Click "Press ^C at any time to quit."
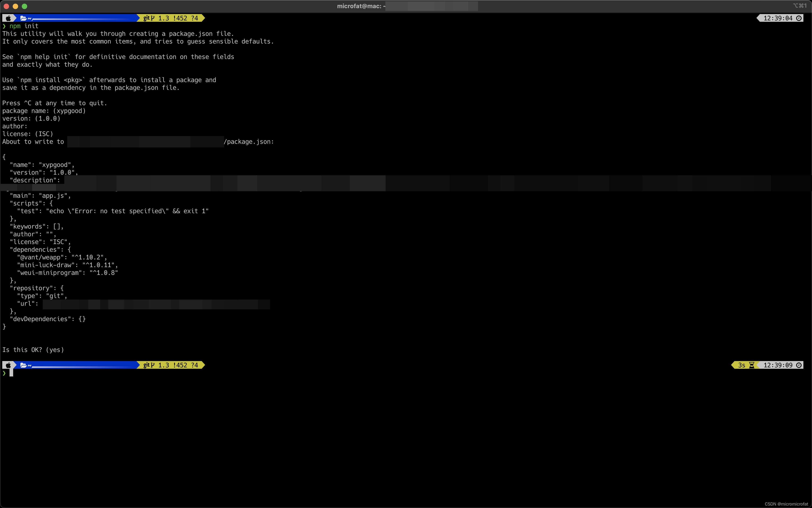 [55, 103]
